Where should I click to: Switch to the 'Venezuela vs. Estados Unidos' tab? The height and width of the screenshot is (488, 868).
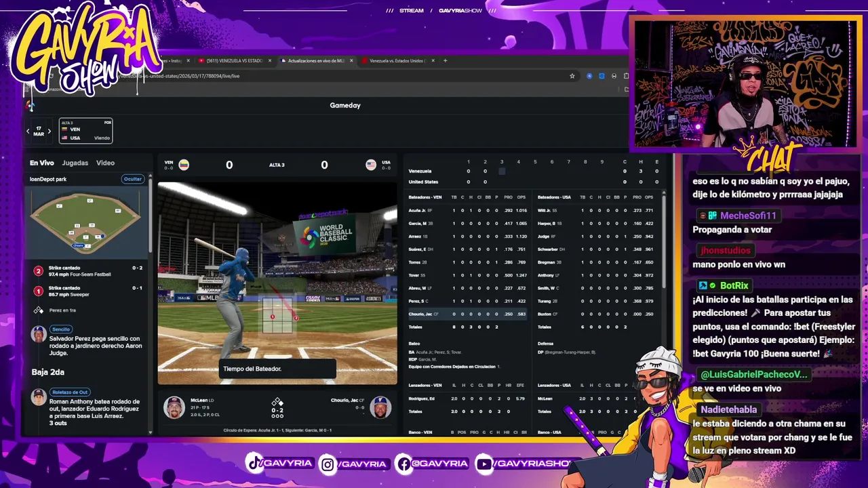(396, 61)
